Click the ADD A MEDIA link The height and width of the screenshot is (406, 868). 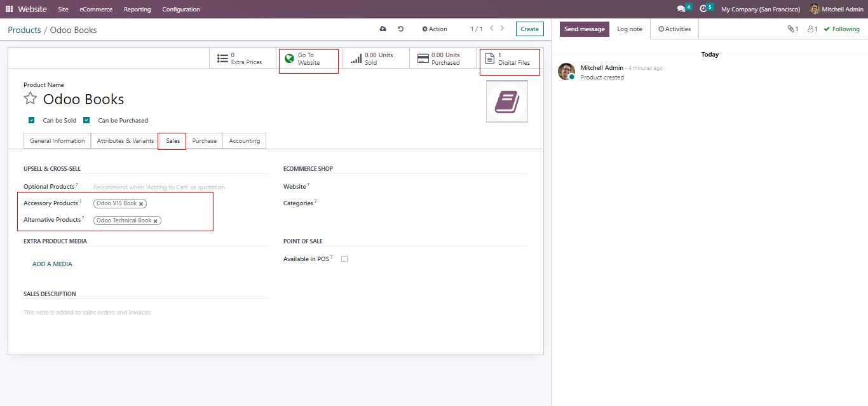coord(52,264)
